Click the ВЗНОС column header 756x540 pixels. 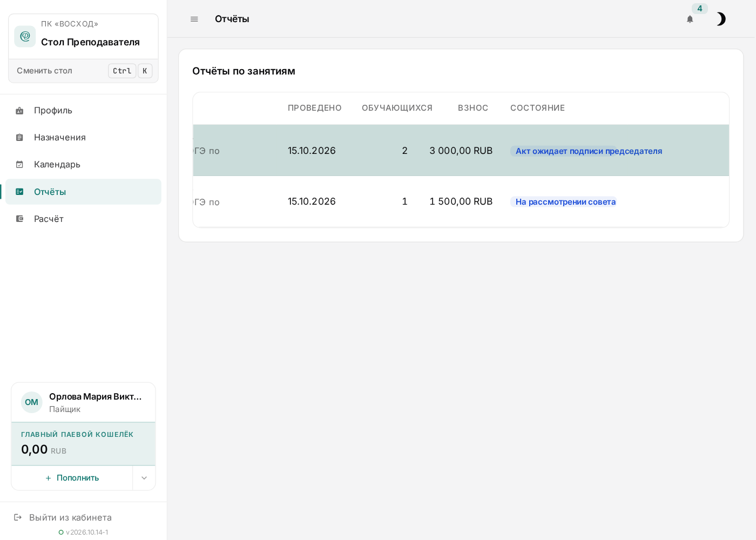[473, 108]
